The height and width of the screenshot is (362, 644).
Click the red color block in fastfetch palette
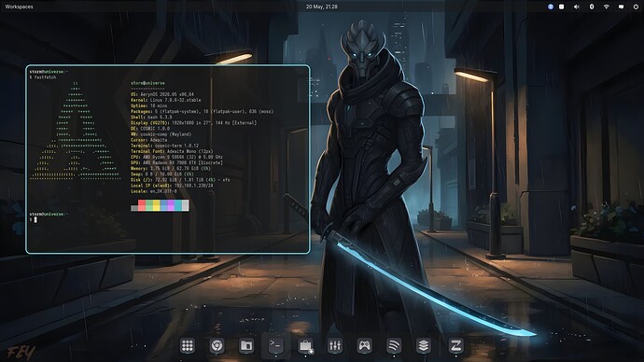point(142,205)
